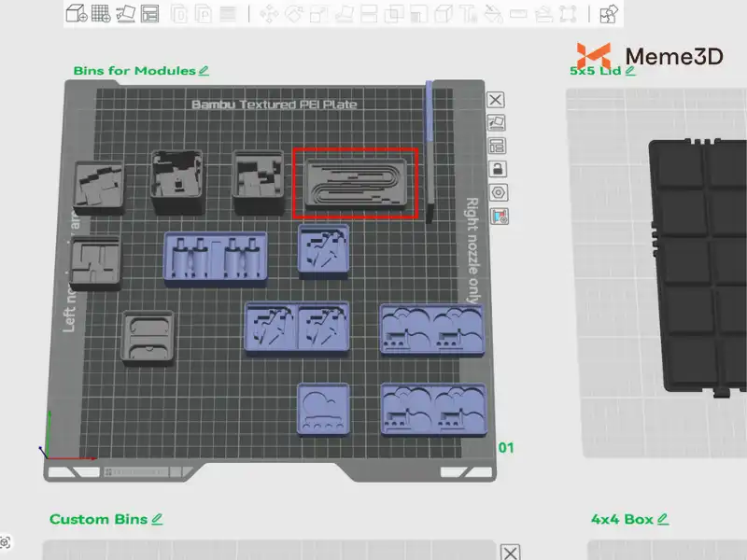Viewport: 747px width, 560px height.
Task: Open plate settings hexagon icon
Action: point(498,192)
